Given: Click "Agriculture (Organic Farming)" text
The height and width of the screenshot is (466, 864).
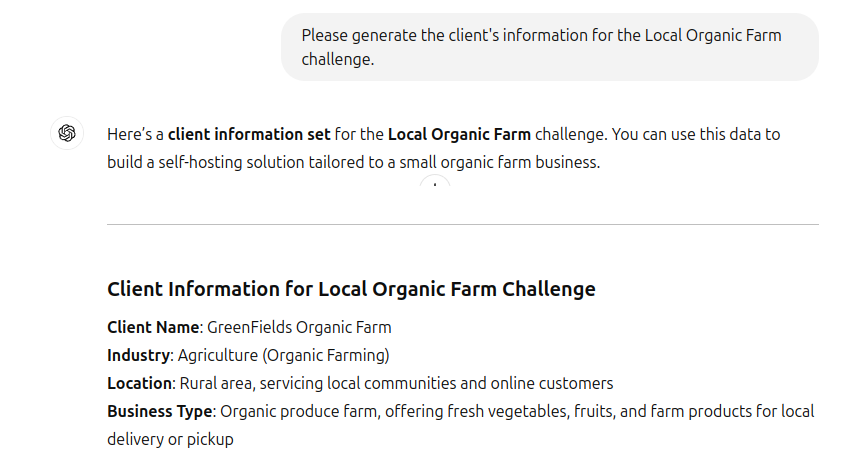Looking at the screenshot, I should (x=283, y=355).
